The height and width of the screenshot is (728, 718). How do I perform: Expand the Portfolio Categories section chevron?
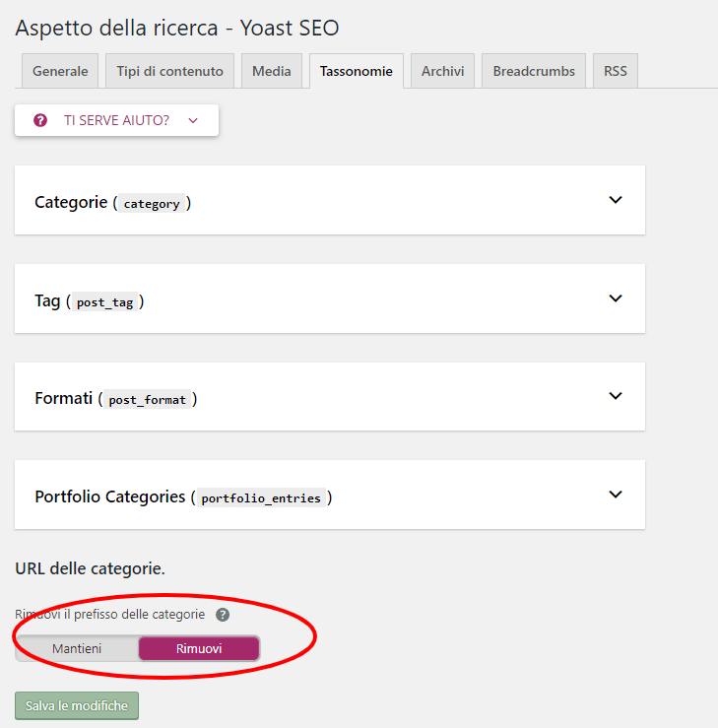[616, 495]
